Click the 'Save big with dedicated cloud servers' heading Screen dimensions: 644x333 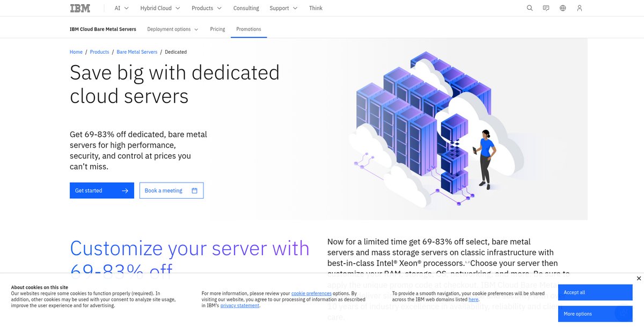[x=174, y=84]
